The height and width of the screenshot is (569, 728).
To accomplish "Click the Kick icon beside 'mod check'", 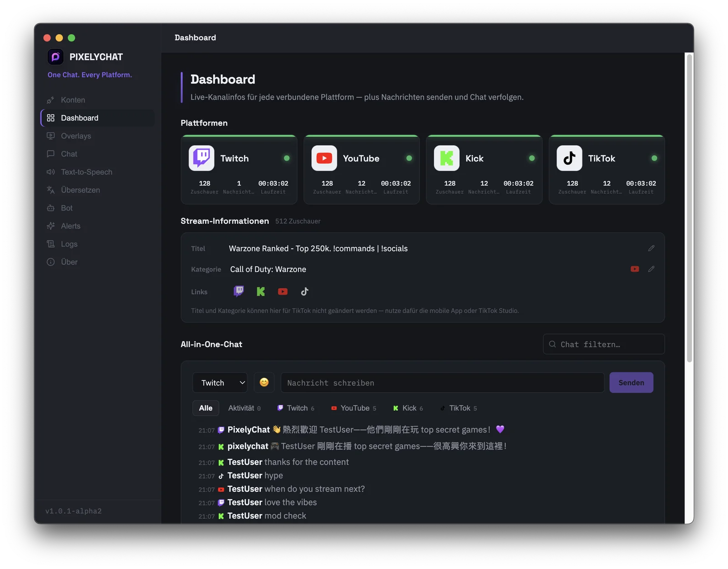I will point(221,516).
